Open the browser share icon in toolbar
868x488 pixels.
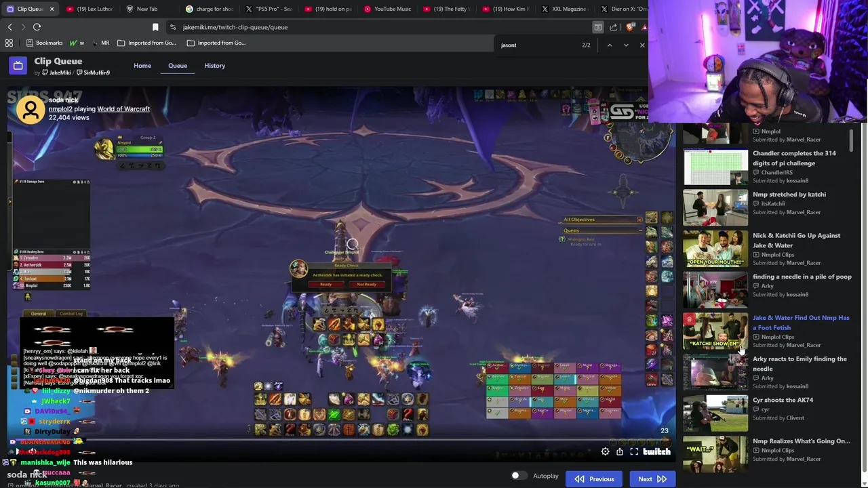point(613,27)
